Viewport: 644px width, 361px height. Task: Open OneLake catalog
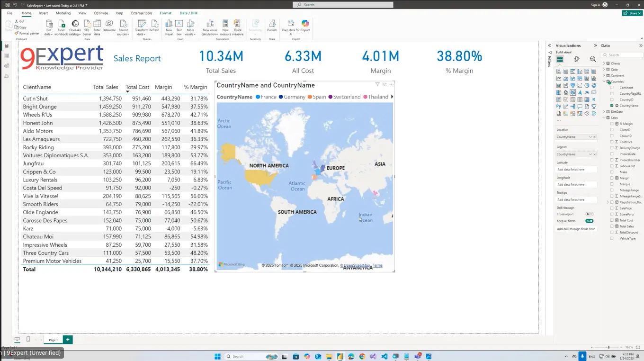(75, 27)
